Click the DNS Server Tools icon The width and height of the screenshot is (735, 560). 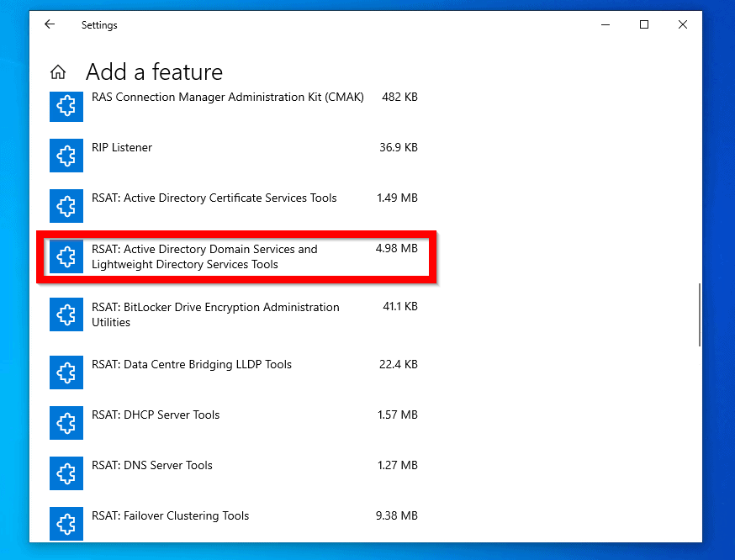tap(66, 473)
